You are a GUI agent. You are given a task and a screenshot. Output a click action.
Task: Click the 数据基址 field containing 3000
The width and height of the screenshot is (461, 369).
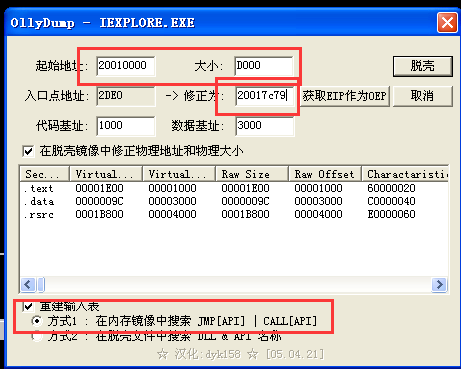click(x=265, y=126)
